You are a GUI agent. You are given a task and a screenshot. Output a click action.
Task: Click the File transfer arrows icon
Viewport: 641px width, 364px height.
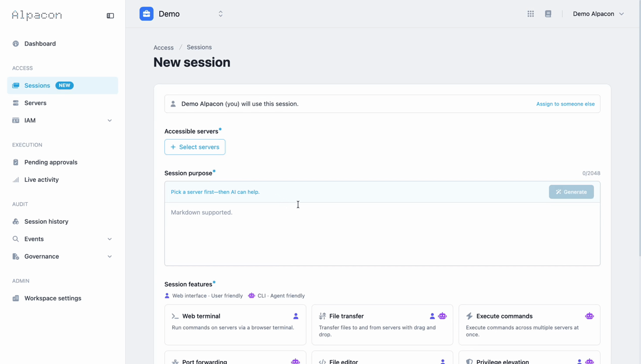pyautogui.click(x=323, y=316)
